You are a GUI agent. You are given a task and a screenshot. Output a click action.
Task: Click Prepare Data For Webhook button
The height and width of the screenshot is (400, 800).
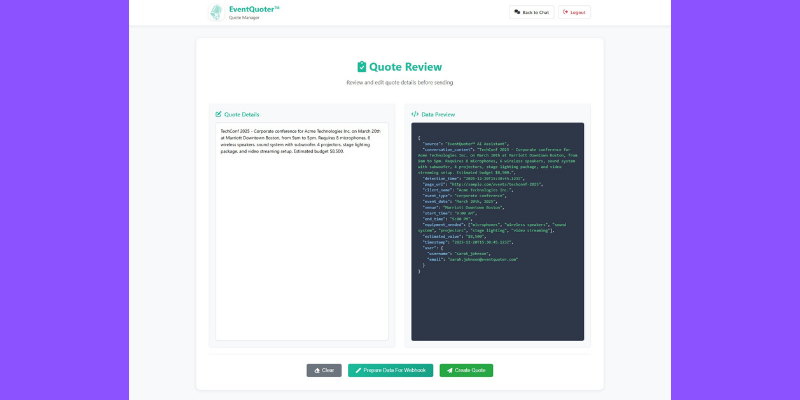pyautogui.click(x=390, y=370)
